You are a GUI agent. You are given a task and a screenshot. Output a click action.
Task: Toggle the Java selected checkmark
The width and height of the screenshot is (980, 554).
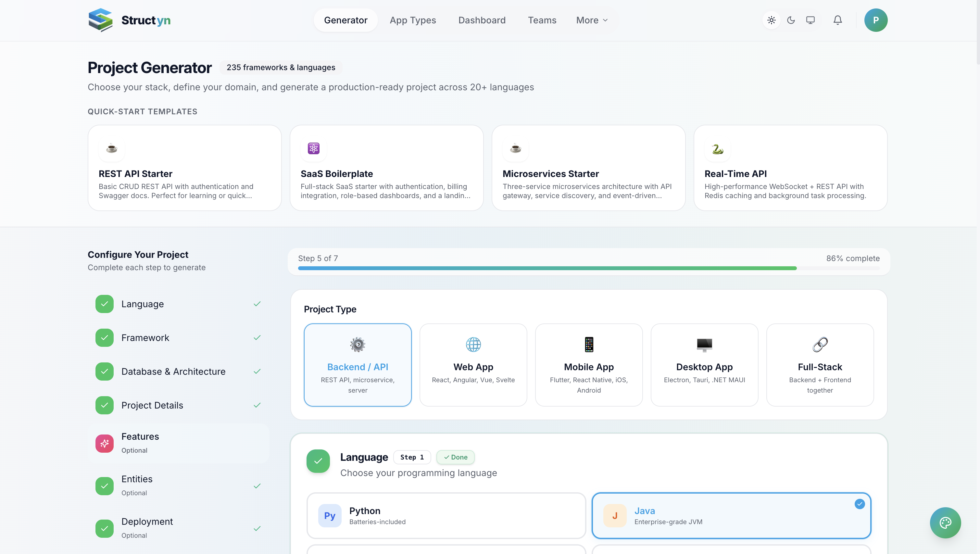[860, 504]
